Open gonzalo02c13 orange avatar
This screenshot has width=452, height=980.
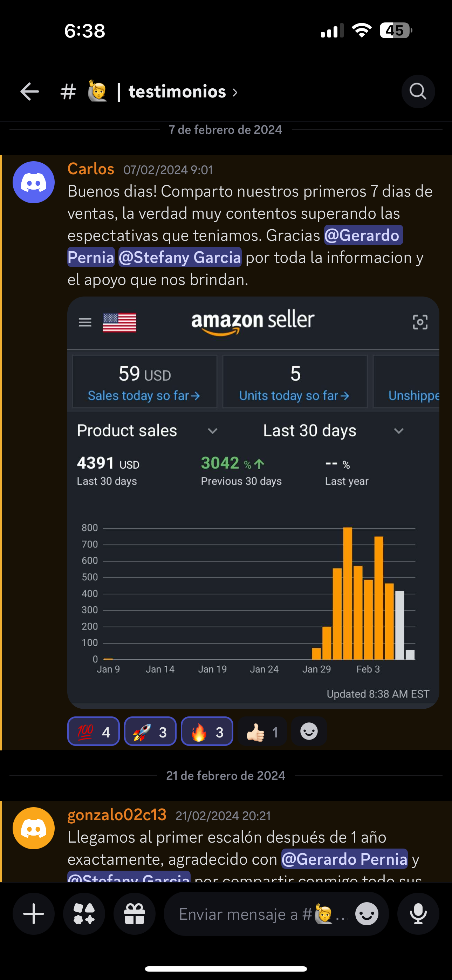point(34,828)
